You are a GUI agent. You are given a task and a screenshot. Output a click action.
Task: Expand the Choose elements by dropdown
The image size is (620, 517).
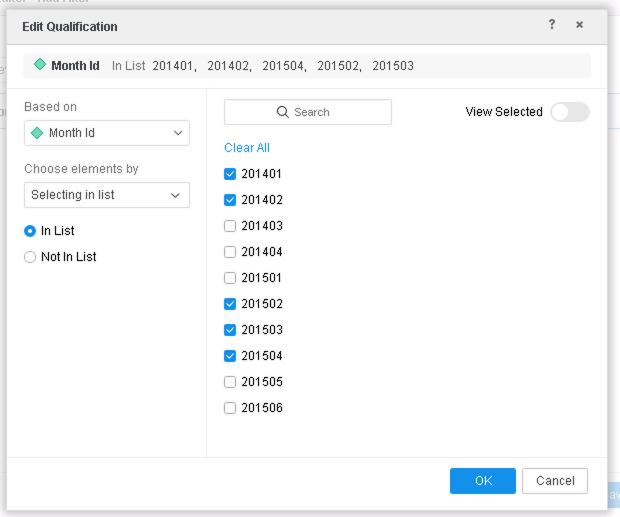tap(107, 195)
